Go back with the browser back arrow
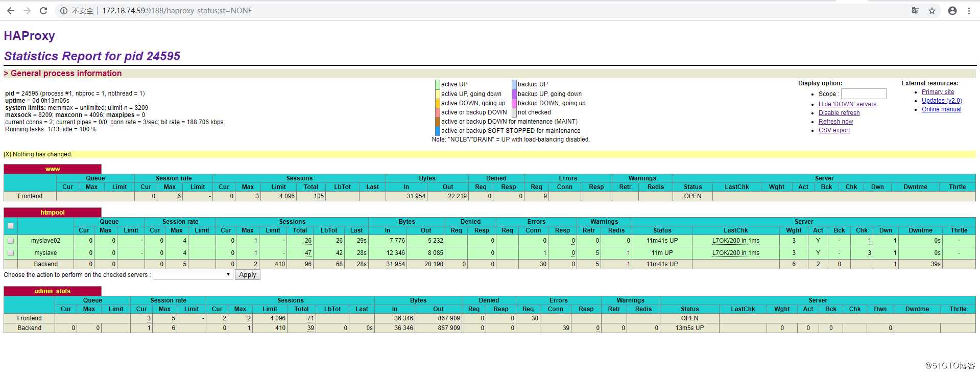The width and height of the screenshot is (980, 374). coord(10,11)
